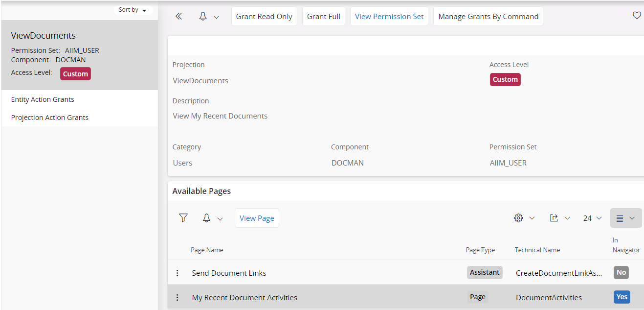Open the bell alert icon in Available Pages toolbar
This screenshot has width=644, height=310.
(x=206, y=217)
